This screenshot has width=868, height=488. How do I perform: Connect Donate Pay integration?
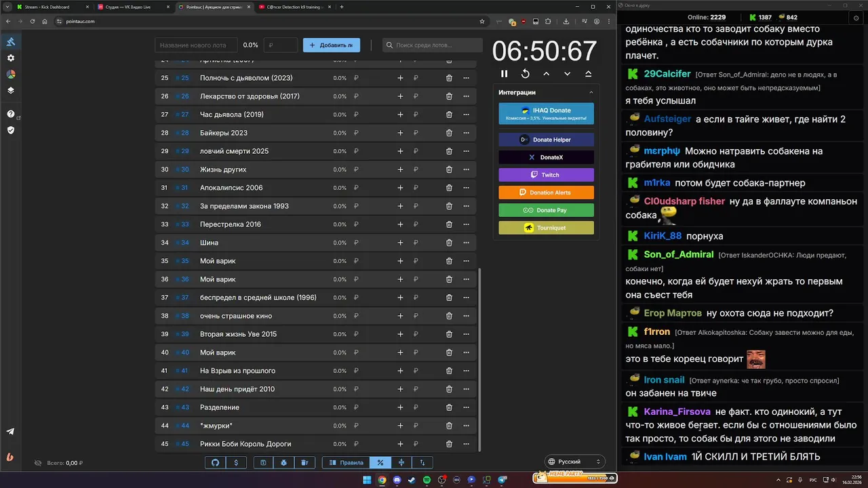tap(546, 210)
